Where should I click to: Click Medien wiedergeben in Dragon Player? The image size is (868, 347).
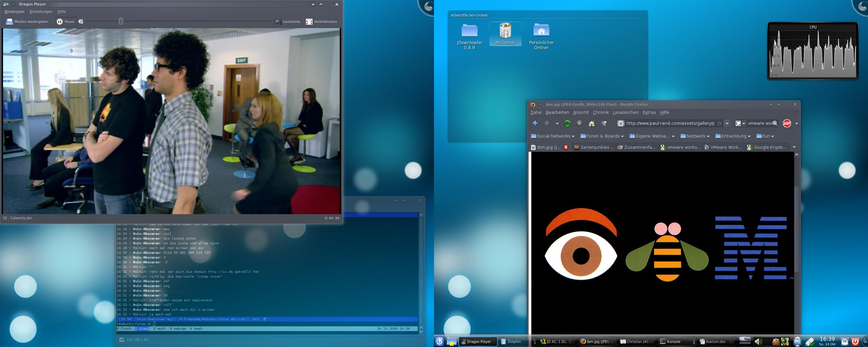point(27,22)
